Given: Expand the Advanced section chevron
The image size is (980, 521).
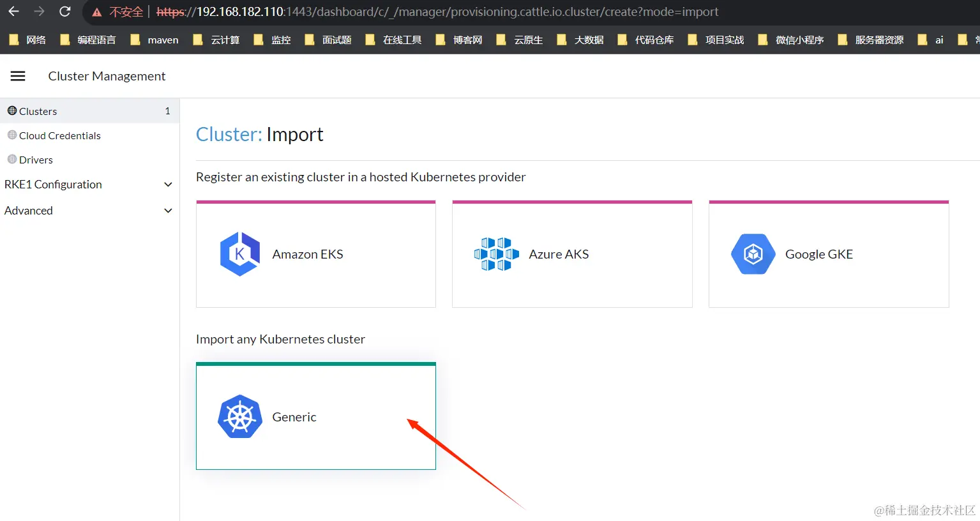Looking at the screenshot, I should point(169,211).
